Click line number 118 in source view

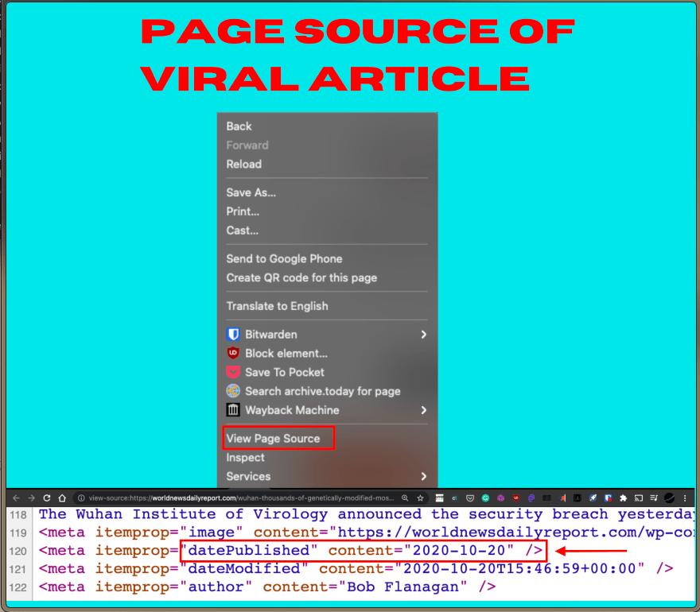click(x=18, y=515)
